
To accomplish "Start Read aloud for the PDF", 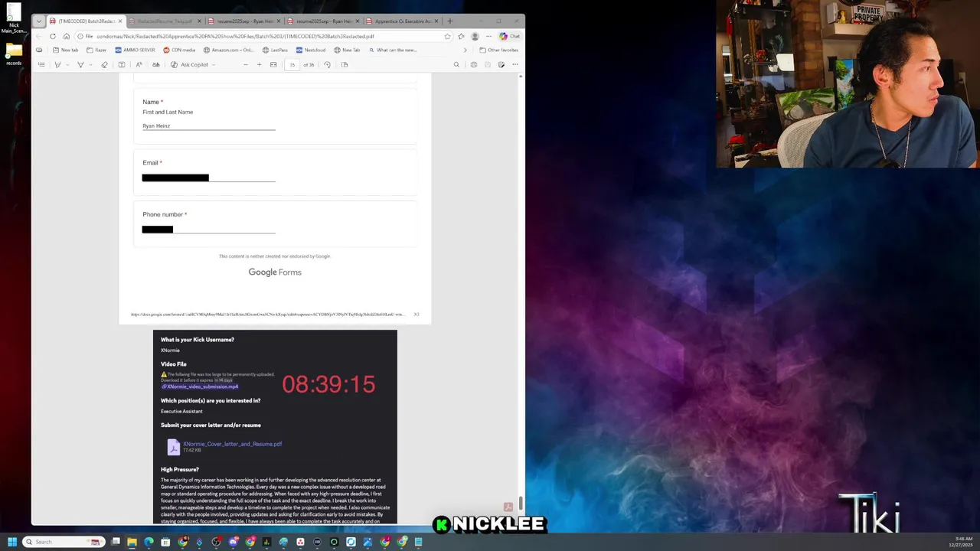I will 139,64.
